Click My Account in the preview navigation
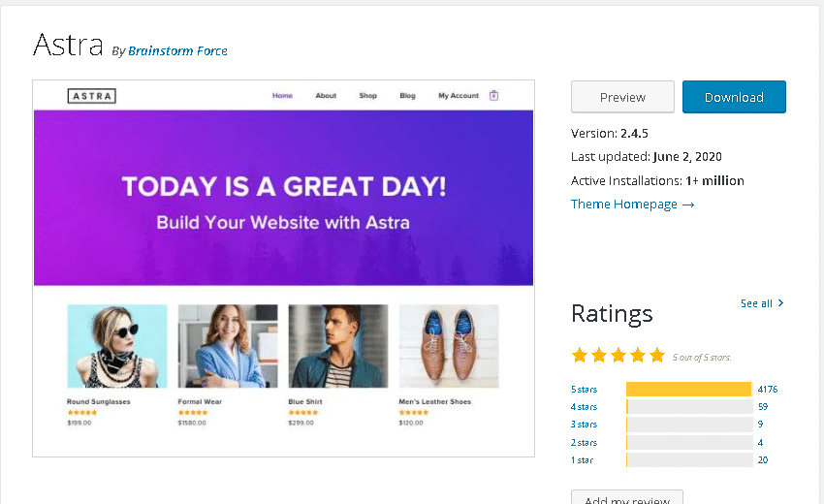This screenshot has width=824, height=504. pos(459,96)
